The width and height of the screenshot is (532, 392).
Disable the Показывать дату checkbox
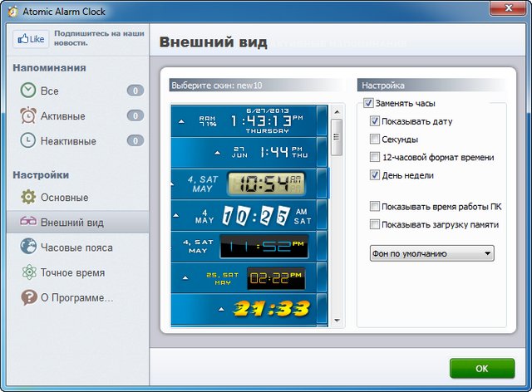click(x=375, y=121)
